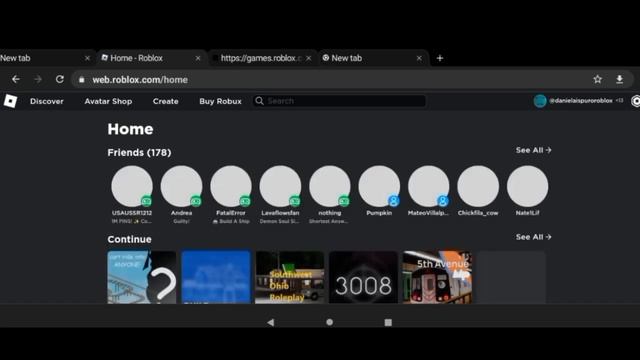
Task: Open the 3008 game thumbnail
Action: coord(363,277)
